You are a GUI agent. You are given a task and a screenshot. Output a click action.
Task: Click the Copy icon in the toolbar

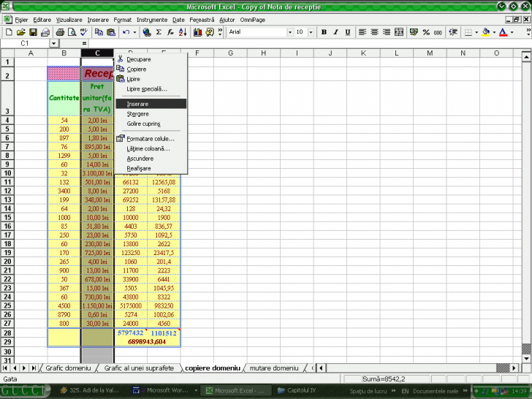point(99,32)
